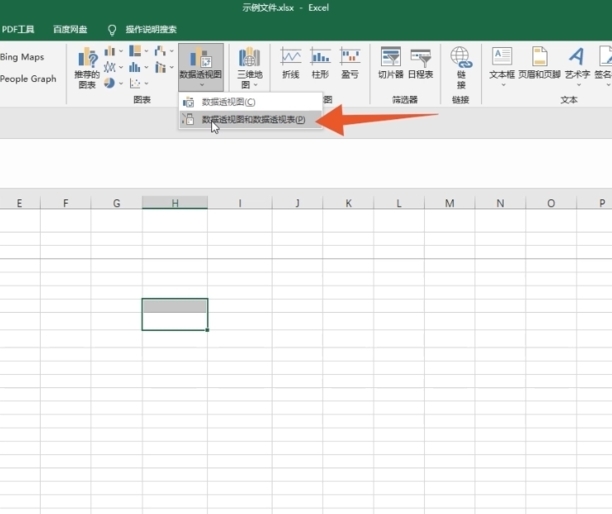
Task: Insert a win/loss sparkline (盈亏)
Action: 349,63
